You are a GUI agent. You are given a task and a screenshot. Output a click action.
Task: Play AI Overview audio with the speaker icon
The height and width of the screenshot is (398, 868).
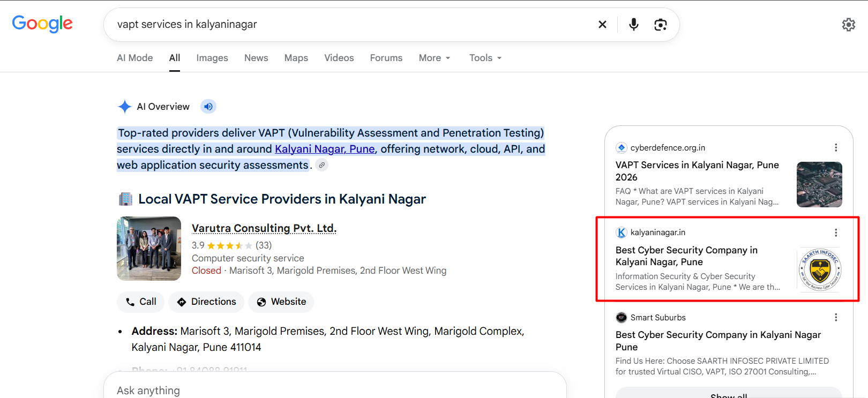tap(208, 107)
